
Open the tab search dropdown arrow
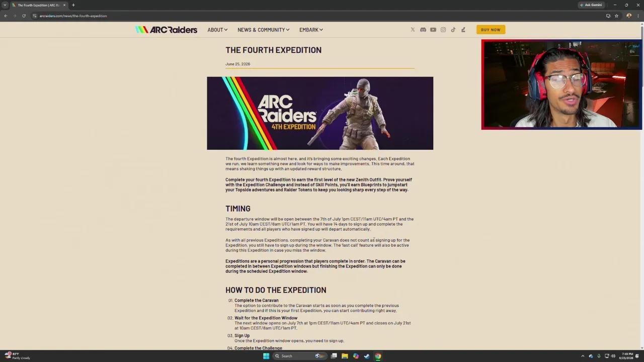pyautogui.click(x=5, y=5)
